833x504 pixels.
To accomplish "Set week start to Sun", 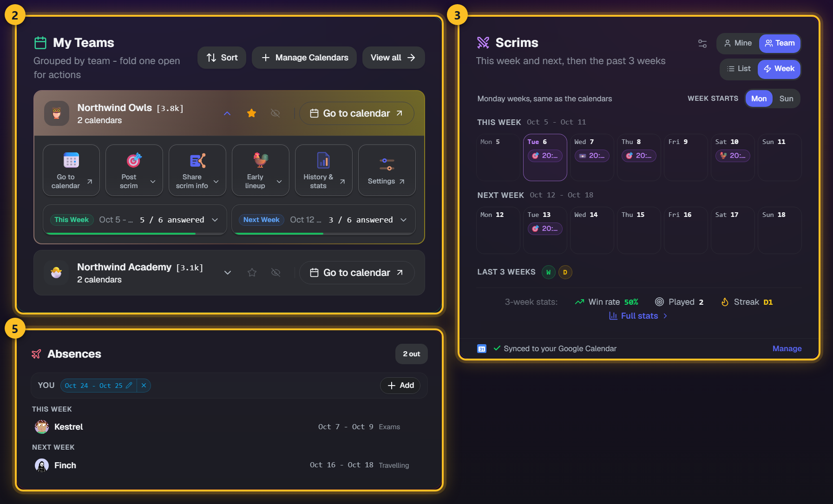I will pyautogui.click(x=786, y=98).
